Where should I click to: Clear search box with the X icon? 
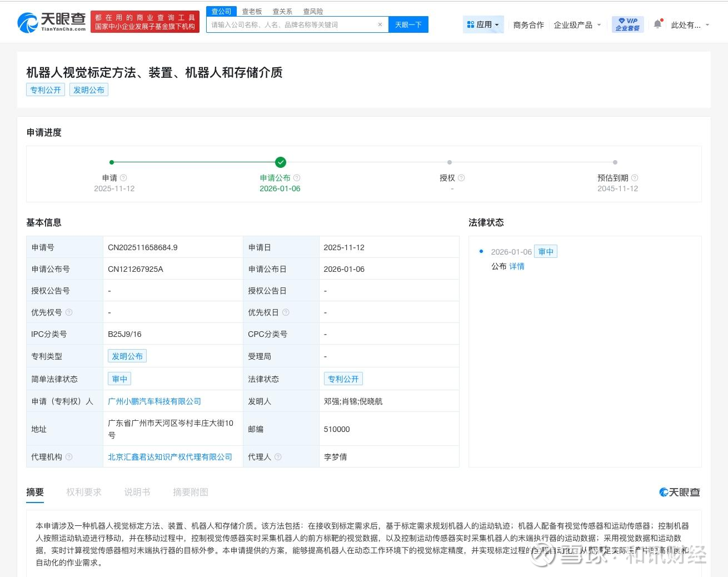380,25
